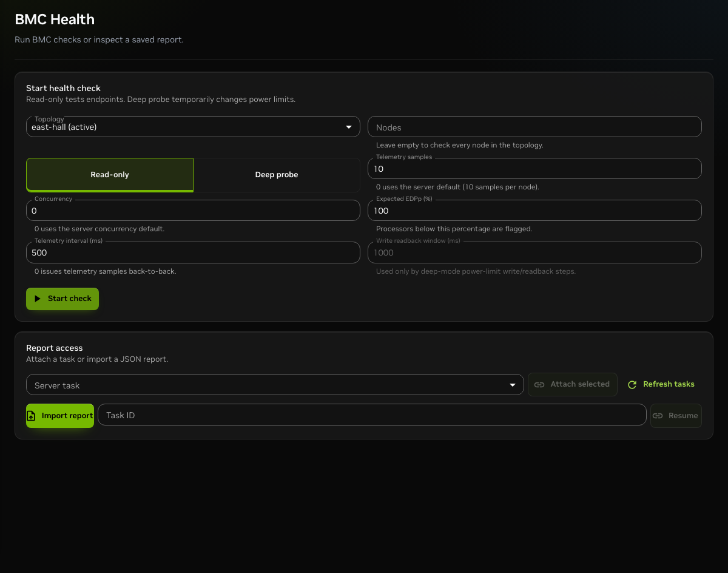Image resolution: width=728 pixels, height=573 pixels.
Task: Focus the Nodes input field
Action: 534,127
